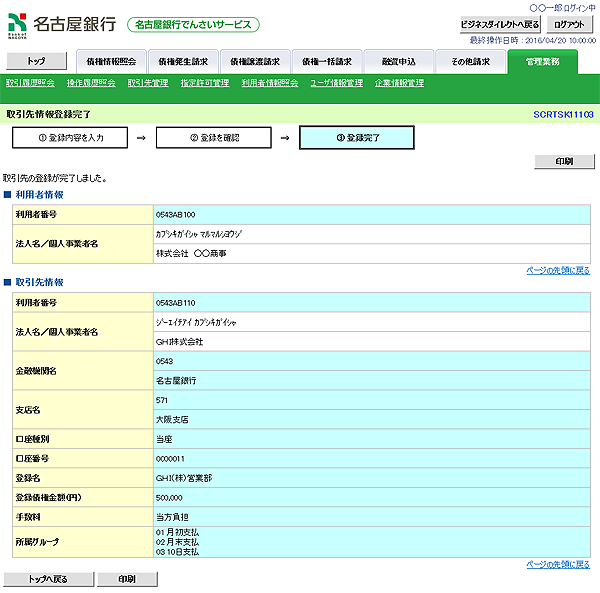
Task: Click the amount 500,000 cell
Action: click(372, 498)
